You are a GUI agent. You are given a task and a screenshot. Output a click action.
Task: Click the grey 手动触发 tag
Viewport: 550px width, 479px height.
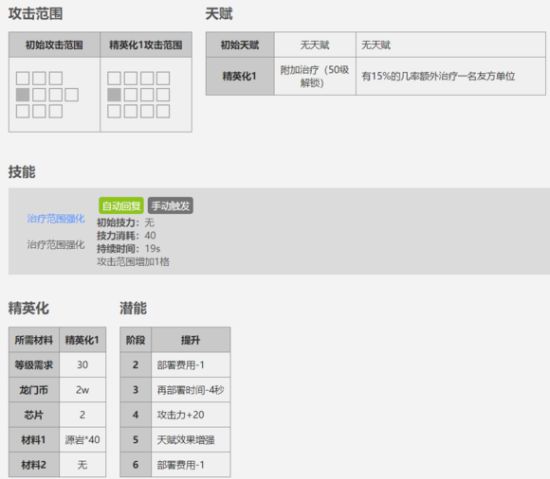click(x=170, y=205)
